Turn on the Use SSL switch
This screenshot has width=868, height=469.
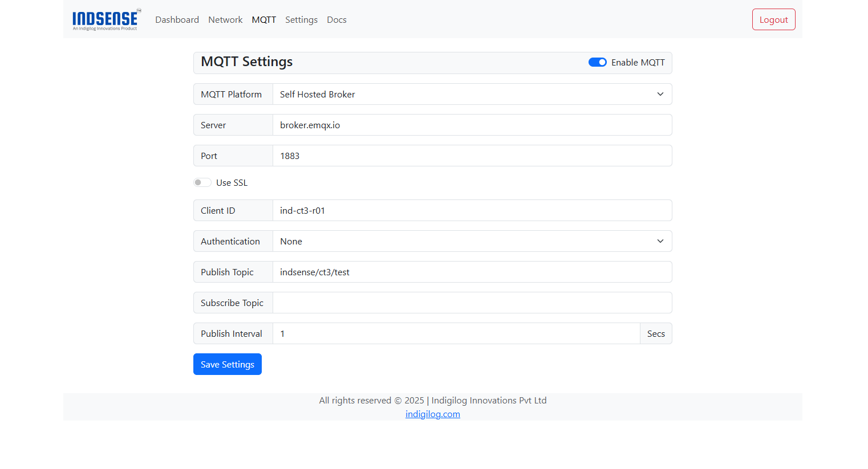tap(202, 182)
